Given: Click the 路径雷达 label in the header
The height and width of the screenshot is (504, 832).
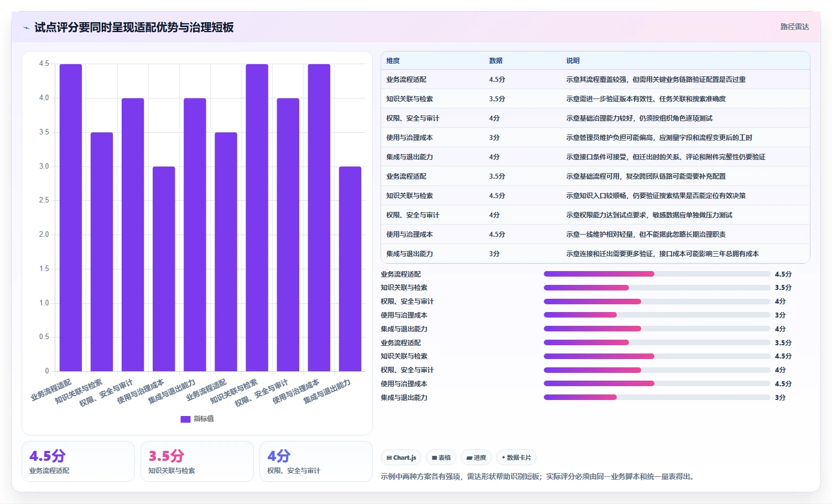Looking at the screenshot, I should [x=794, y=27].
